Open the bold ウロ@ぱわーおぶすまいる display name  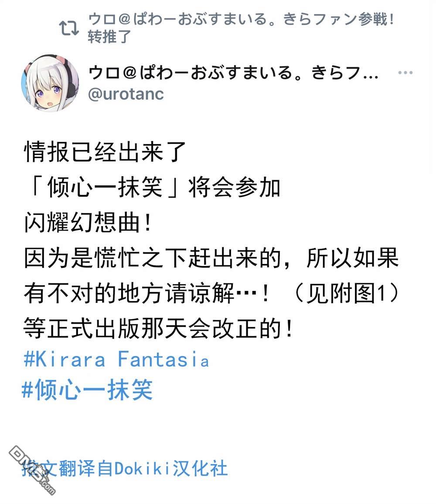pos(233,73)
